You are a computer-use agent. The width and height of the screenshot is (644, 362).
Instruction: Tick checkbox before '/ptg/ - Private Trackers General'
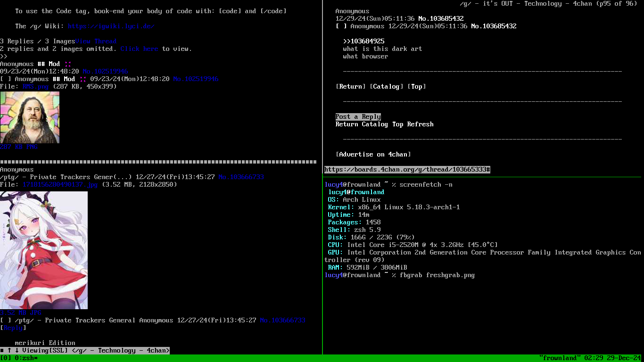[x=6, y=320]
